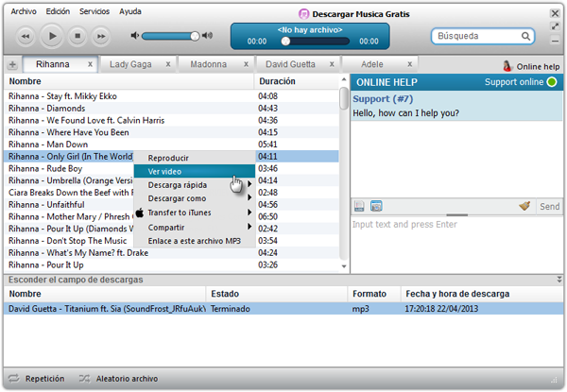Viewport: 567px width, 392px height.
Task: Close the Rihanna tab
Action: click(90, 64)
